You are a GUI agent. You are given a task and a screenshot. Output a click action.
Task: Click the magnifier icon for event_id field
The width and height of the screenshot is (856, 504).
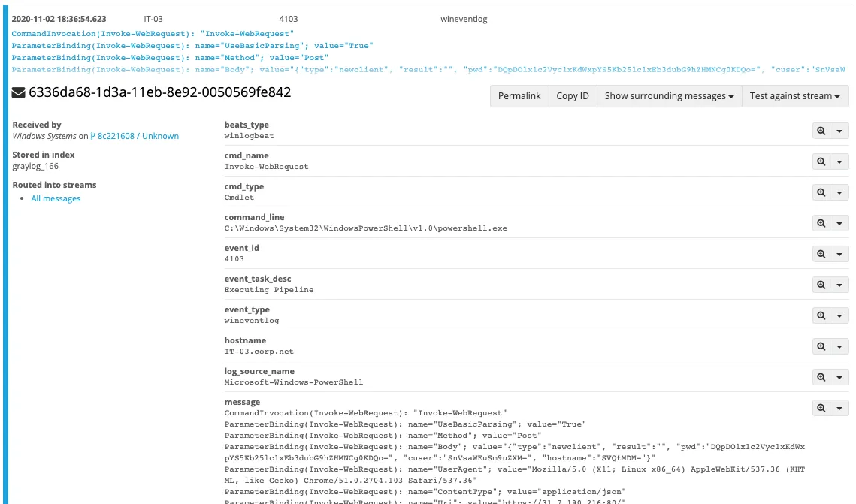tap(821, 254)
